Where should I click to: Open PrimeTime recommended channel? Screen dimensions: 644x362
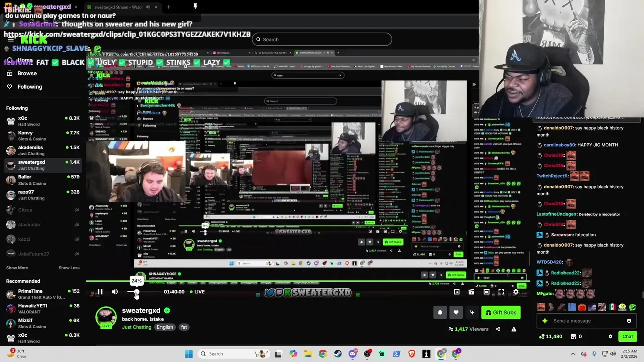tap(43, 294)
